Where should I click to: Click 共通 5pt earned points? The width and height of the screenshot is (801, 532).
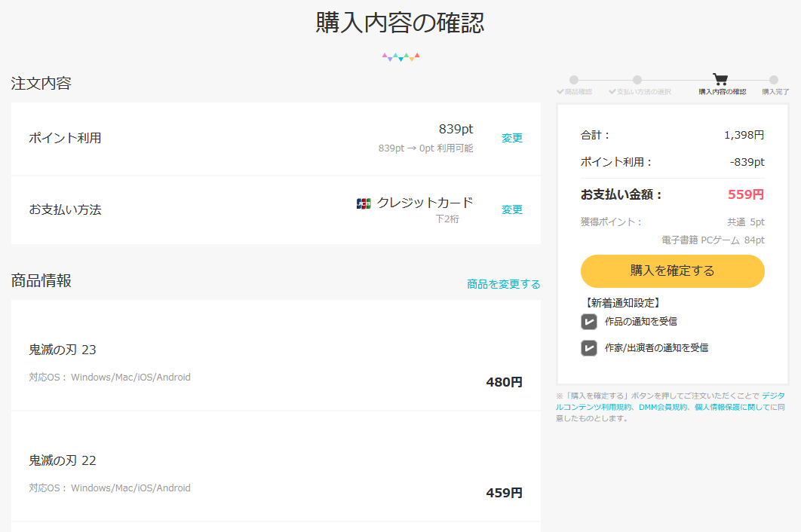(x=746, y=222)
